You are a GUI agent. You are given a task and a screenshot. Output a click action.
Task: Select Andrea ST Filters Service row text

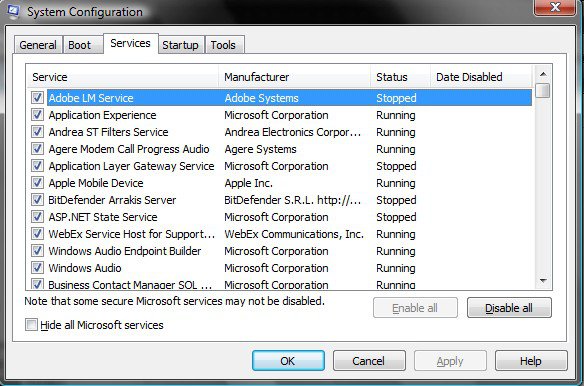pyautogui.click(x=108, y=132)
